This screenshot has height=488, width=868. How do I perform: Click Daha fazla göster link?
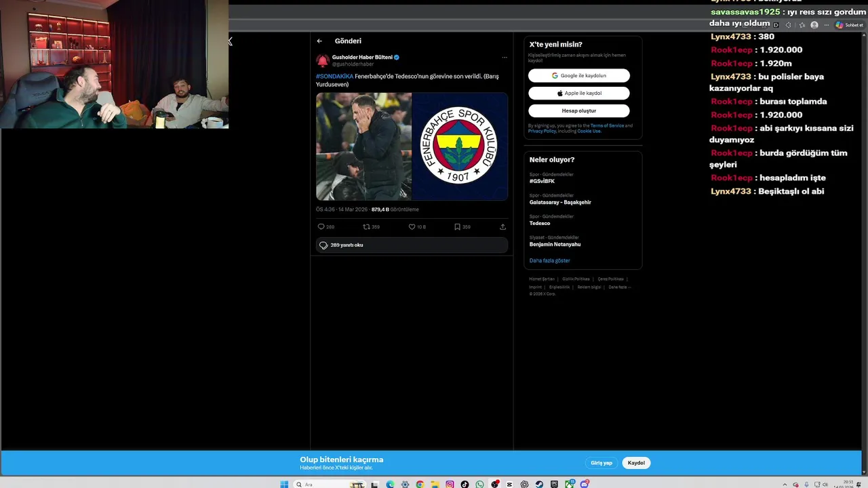549,261
